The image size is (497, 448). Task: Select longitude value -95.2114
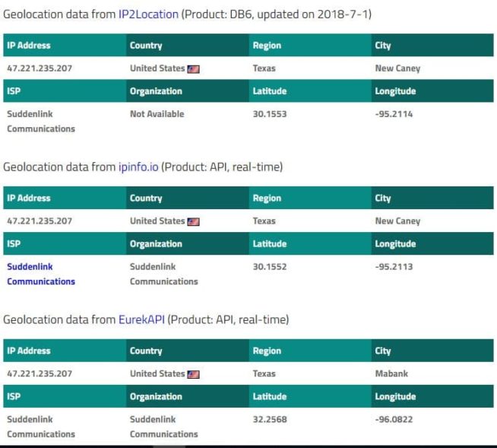click(394, 114)
